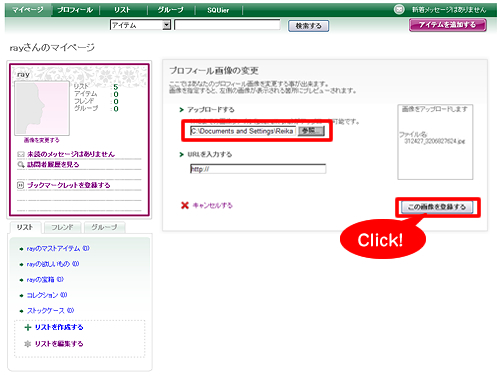Click the この画像を登録する button
This screenshot has height=377, width=500.
pyautogui.click(x=437, y=207)
